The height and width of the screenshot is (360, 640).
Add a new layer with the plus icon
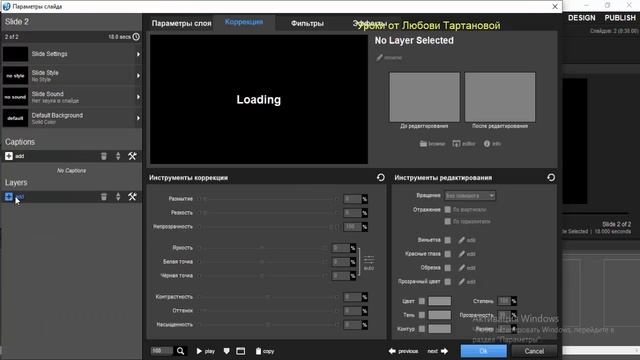pos(9,197)
